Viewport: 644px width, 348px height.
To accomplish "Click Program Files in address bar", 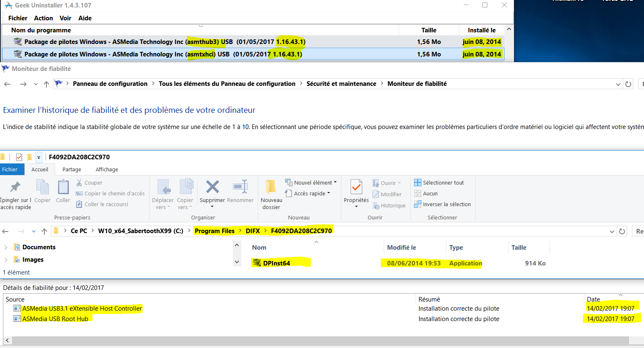I will click(215, 231).
